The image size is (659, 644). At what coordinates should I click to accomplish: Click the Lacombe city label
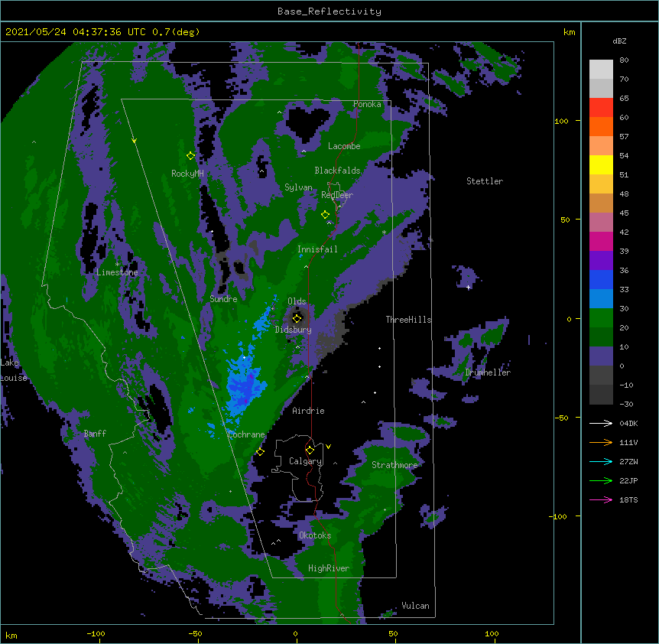(x=344, y=146)
